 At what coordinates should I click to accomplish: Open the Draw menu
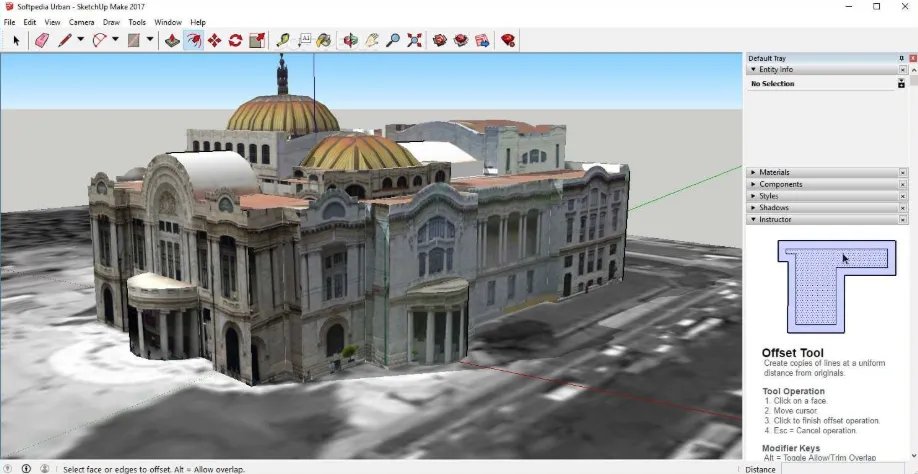(111, 22)
